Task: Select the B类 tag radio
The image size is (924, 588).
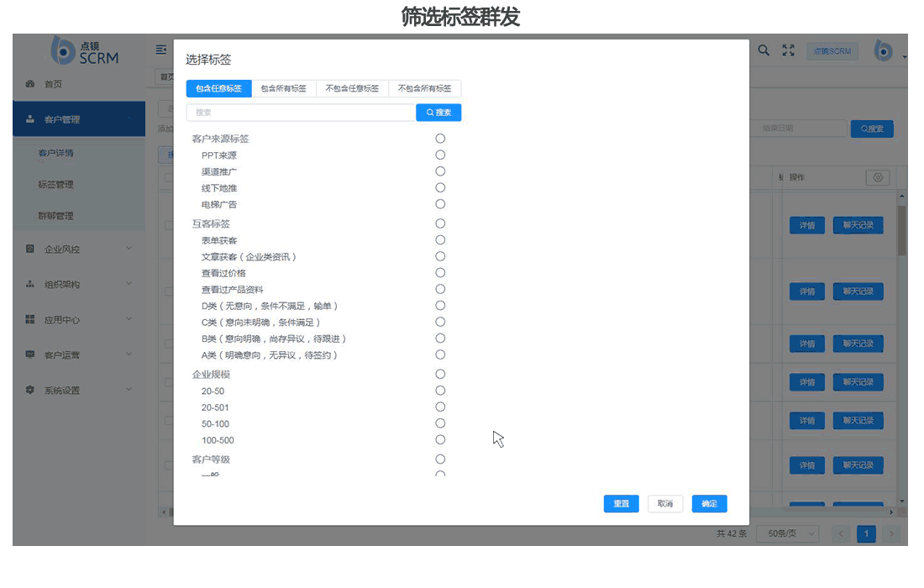Action: tap(440, 339)
